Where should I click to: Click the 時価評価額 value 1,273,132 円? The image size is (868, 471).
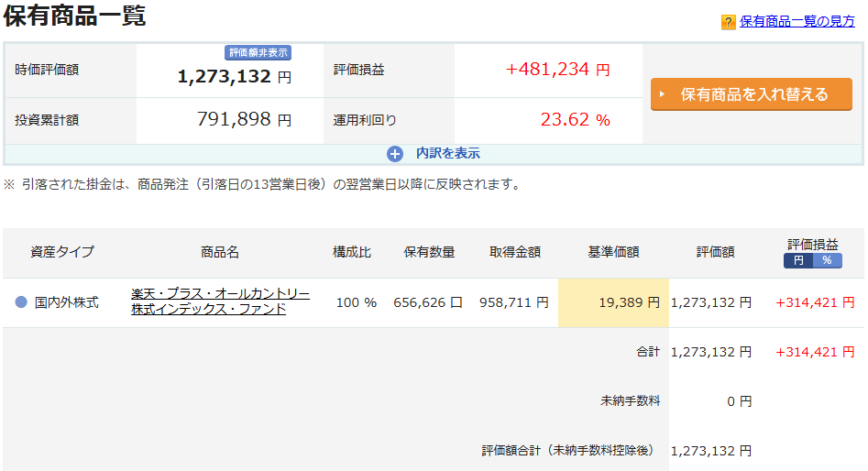pos(234,76)
